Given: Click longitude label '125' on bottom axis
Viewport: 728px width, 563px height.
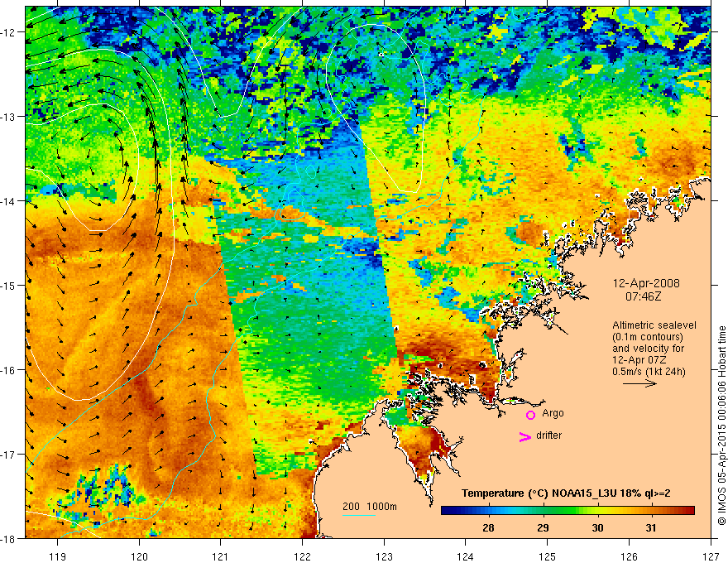Looking at the screenshot, I should (548, 556).
